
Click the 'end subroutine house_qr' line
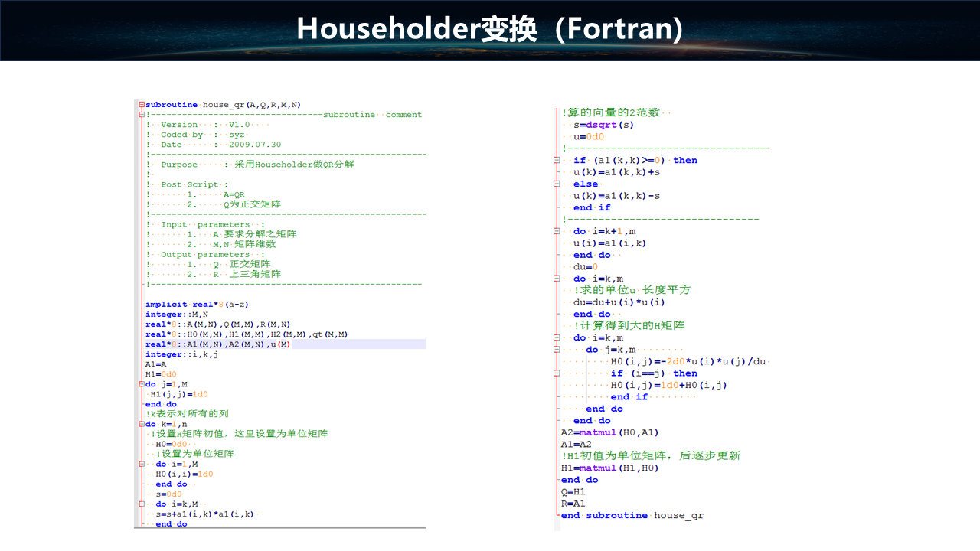point(632,515)
